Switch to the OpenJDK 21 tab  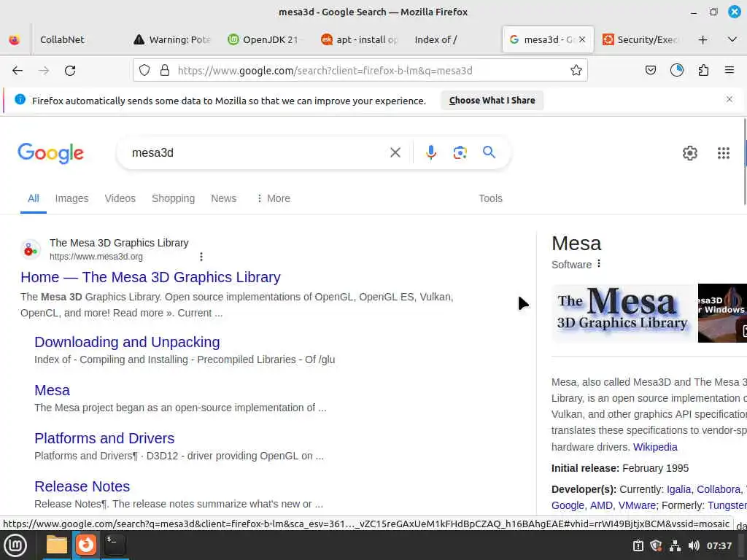(x=264, y=39)
